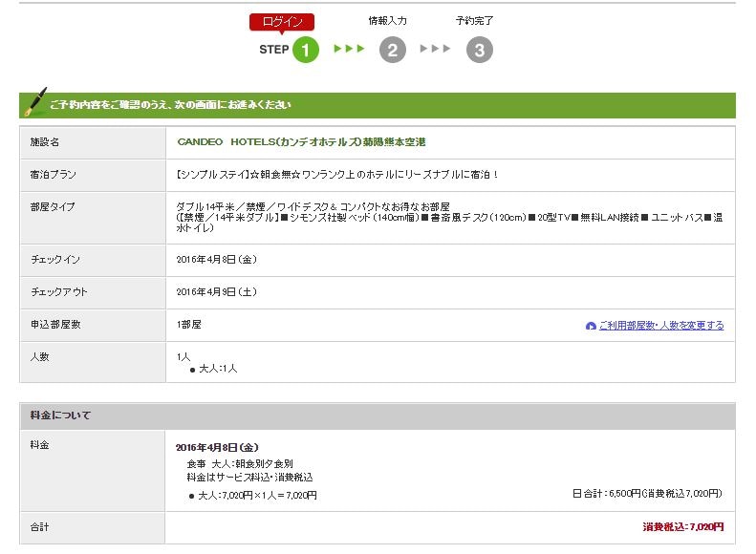Open the ご利用部屋数・人数を変更する link
The width and height of the screenshot is (756, 554).
click(x=661, y=326)
